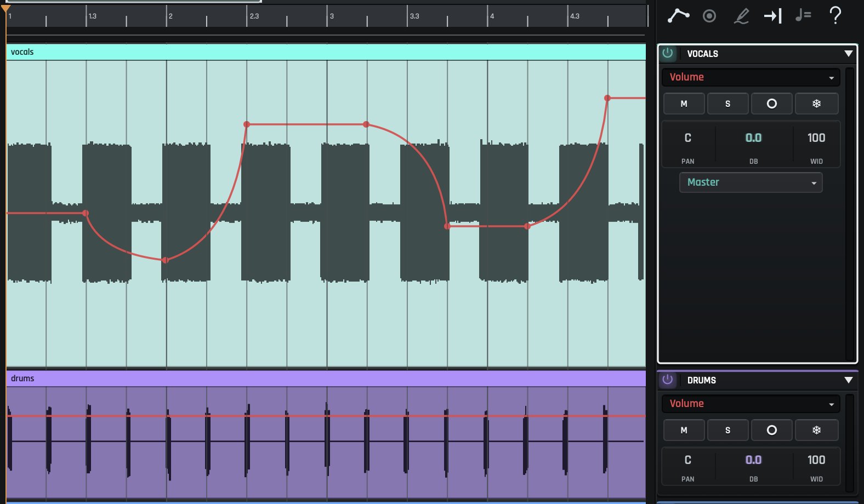The width and height of the screenshot is (864, 504).
Task: Open the VOCALS Volume automation dropdown
Action: point(751,77)
